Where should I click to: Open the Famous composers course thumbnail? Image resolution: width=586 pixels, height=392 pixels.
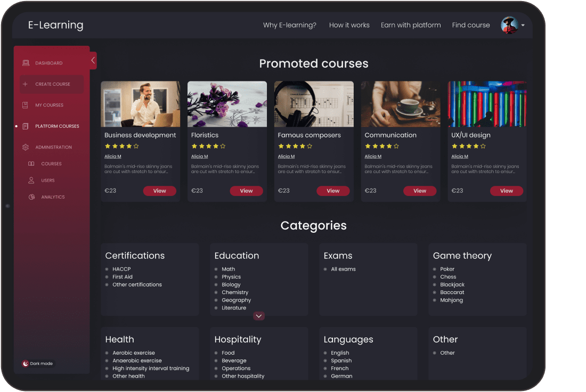click(314, 104)
